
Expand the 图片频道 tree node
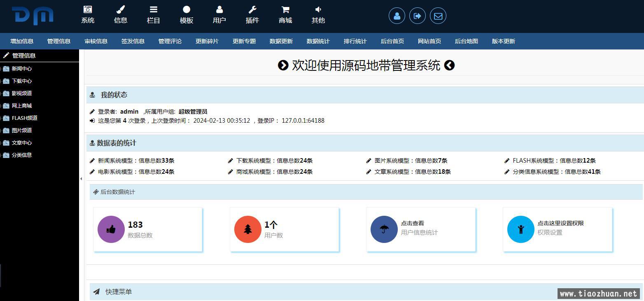click(1, 131)
